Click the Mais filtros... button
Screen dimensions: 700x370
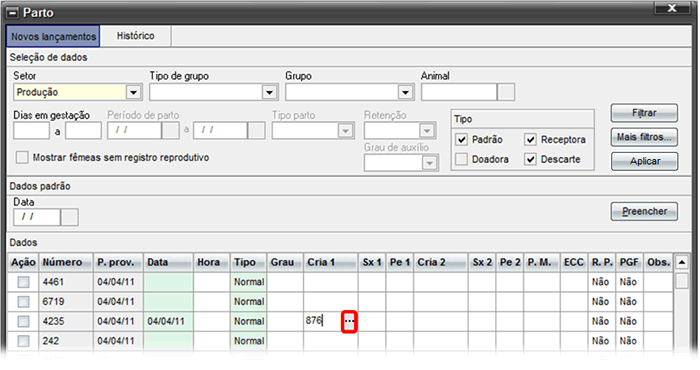coord(644,137)
